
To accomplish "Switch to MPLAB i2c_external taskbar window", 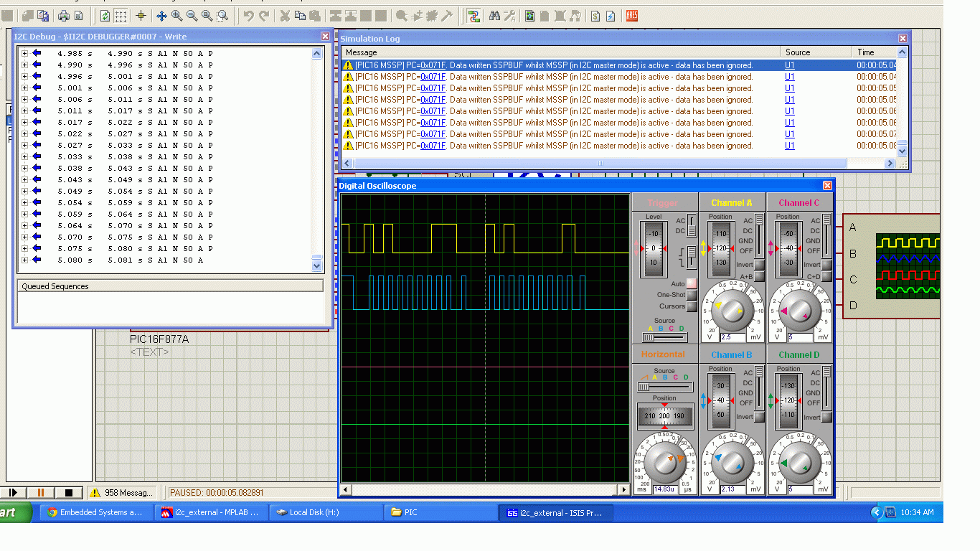I will pos(211,512).
